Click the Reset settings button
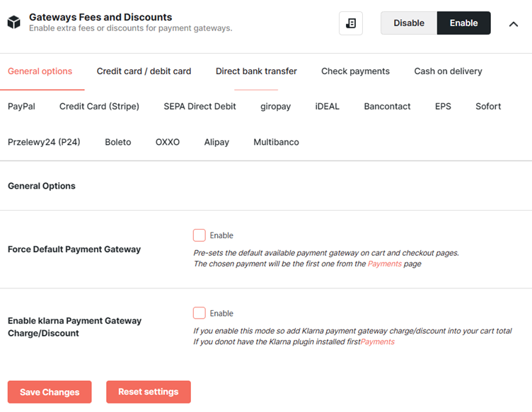This screenshot has width=532, height=412. point(149,392)
